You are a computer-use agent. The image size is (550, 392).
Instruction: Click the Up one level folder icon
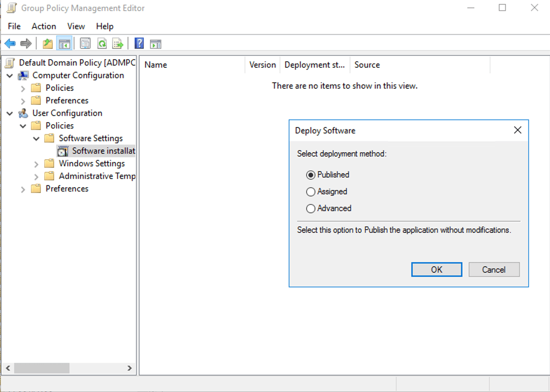(x=48, y=44)
